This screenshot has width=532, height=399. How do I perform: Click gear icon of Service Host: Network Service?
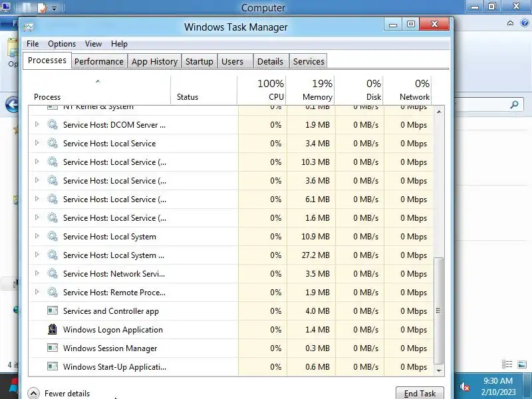tap(53, 274)
